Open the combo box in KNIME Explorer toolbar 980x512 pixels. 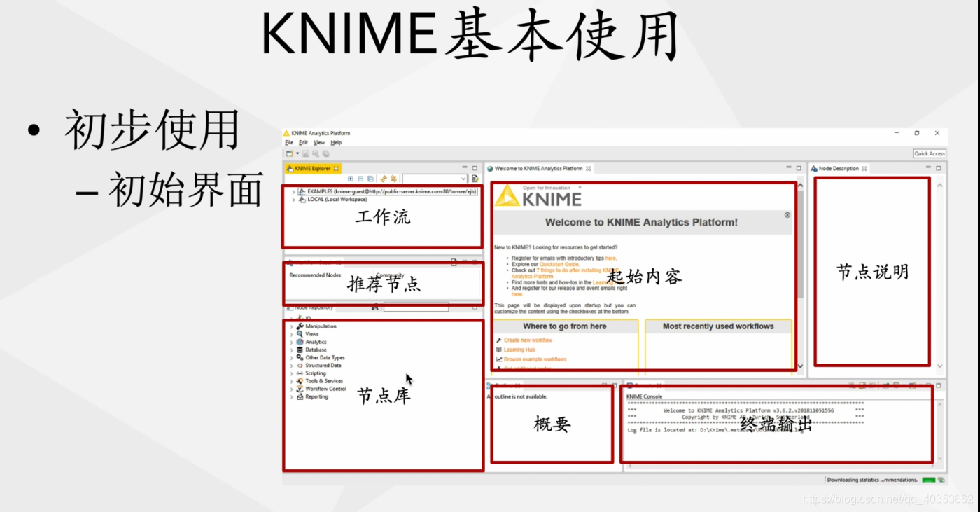[435, 179]
